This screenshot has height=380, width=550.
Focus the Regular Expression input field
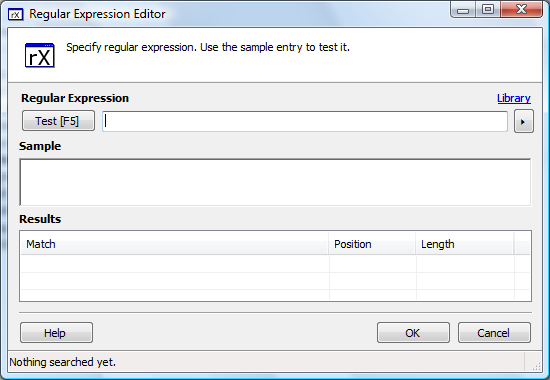coord(305,121)
